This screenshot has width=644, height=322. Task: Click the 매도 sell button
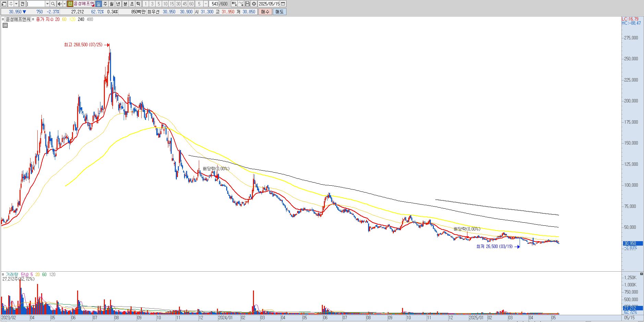(280, 12)
